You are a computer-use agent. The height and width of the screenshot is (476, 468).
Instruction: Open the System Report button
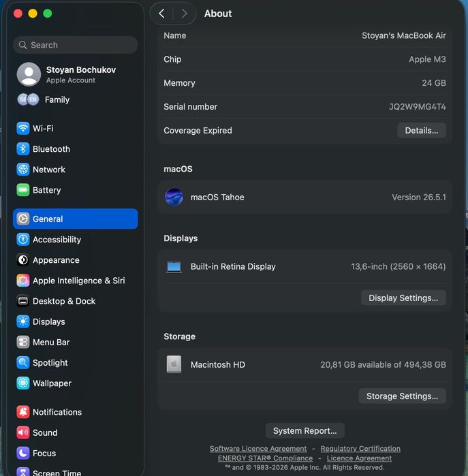pos(305,431)
